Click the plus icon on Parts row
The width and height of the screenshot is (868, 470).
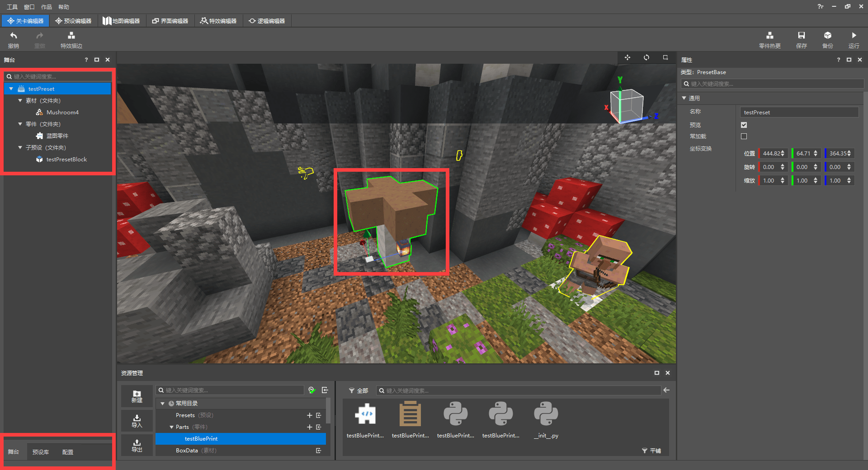pos(310,427)
